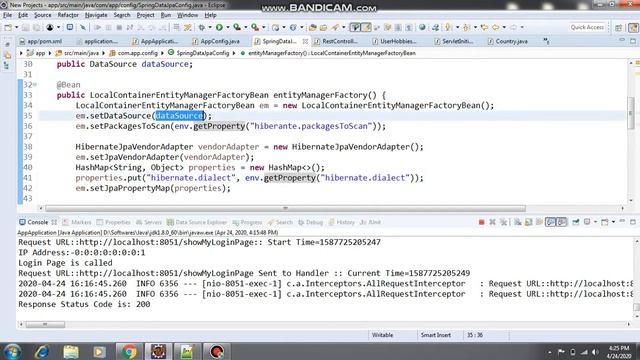Click the editor vertical scrollbar thumb

tap(631, 113)
